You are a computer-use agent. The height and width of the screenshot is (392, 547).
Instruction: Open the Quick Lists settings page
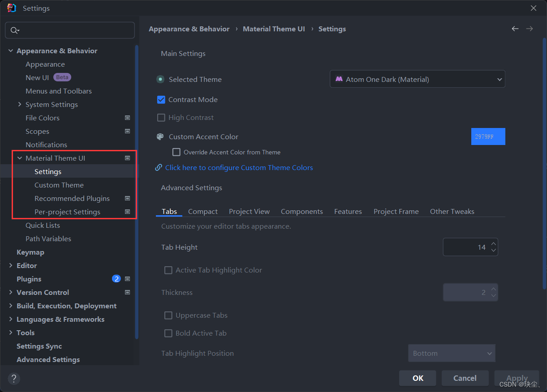[43, 225]
